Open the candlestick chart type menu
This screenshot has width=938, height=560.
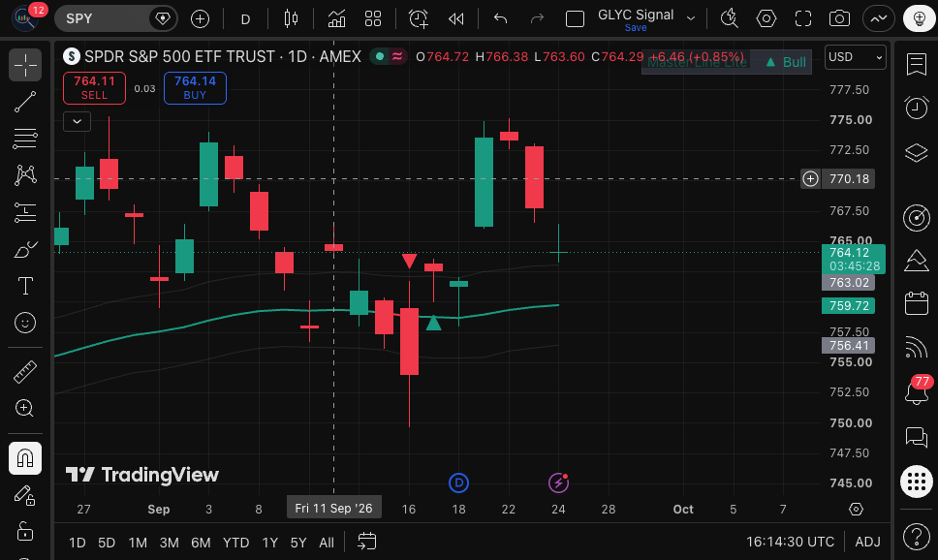(x=291, y=19)
